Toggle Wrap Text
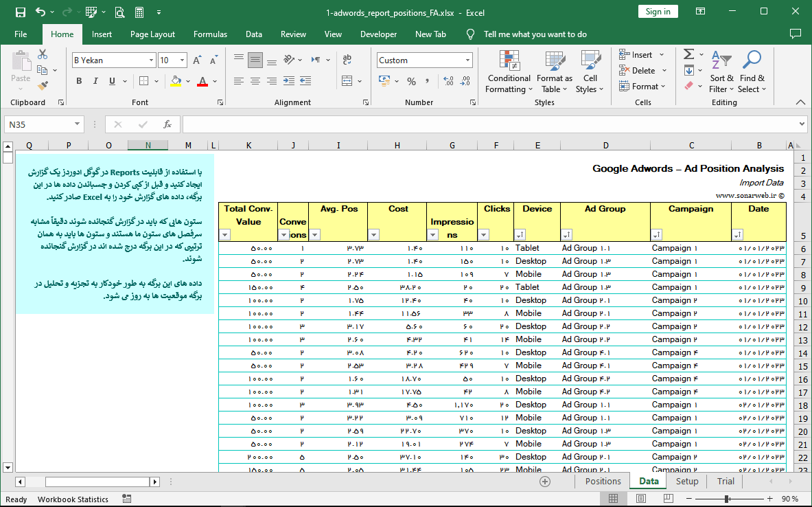The image size is (812, 507). pyautogui.click(x=347, y=60)
